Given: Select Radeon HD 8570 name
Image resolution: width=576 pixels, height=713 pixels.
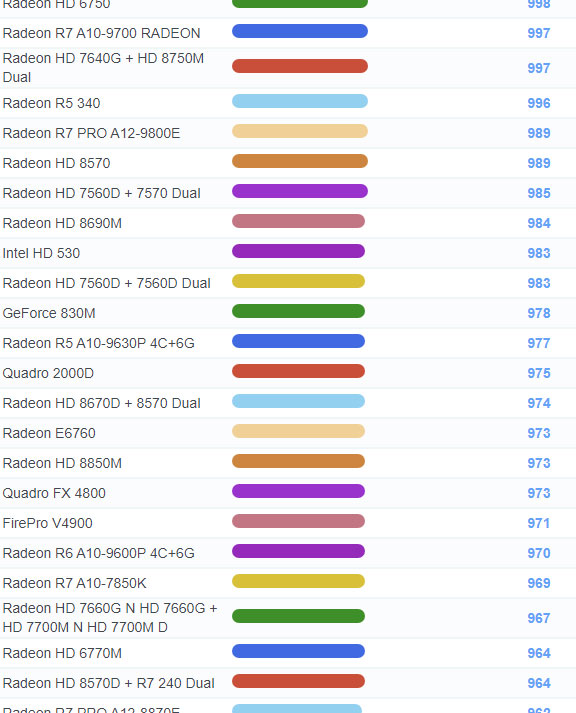Looking at the screenshot, I should pyautogui.click(x=56, y=163).
